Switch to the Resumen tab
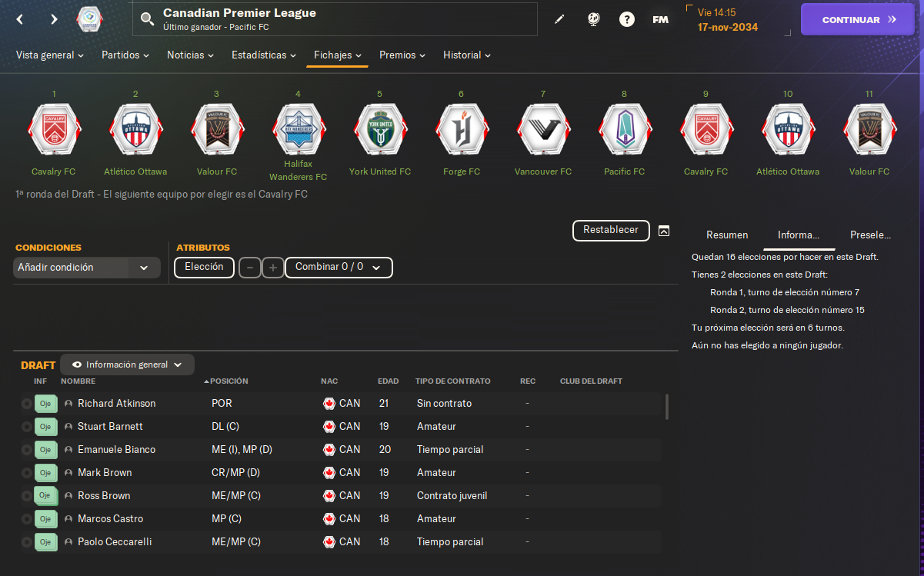Image resolution: width=924 pixels, height=576 pixels. coord(727,235)
